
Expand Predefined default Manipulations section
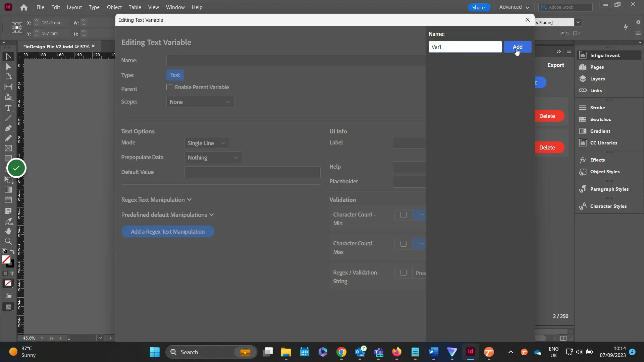click(x=167, y=215)
